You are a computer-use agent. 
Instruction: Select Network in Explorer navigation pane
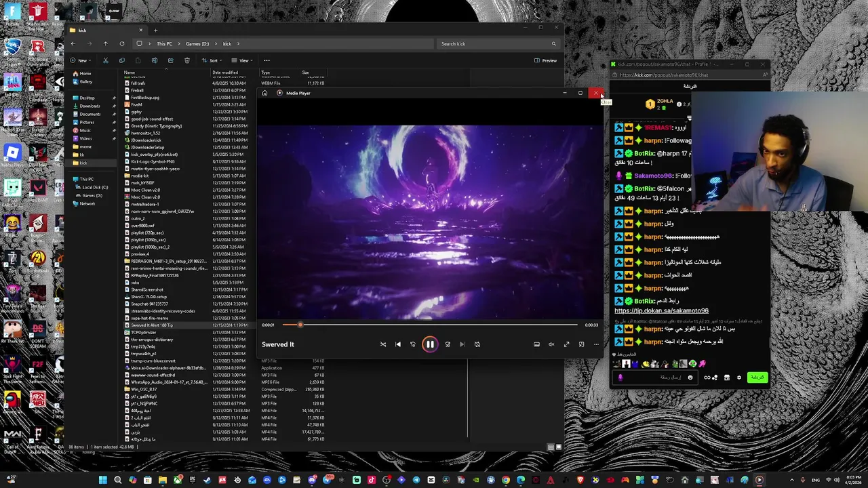[x=87, y=203]
